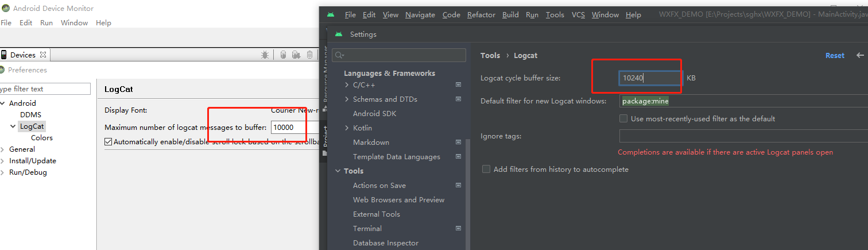Open the Window menu in Android Device Monitor
868x250 pixels.
(x=74, y=23)
